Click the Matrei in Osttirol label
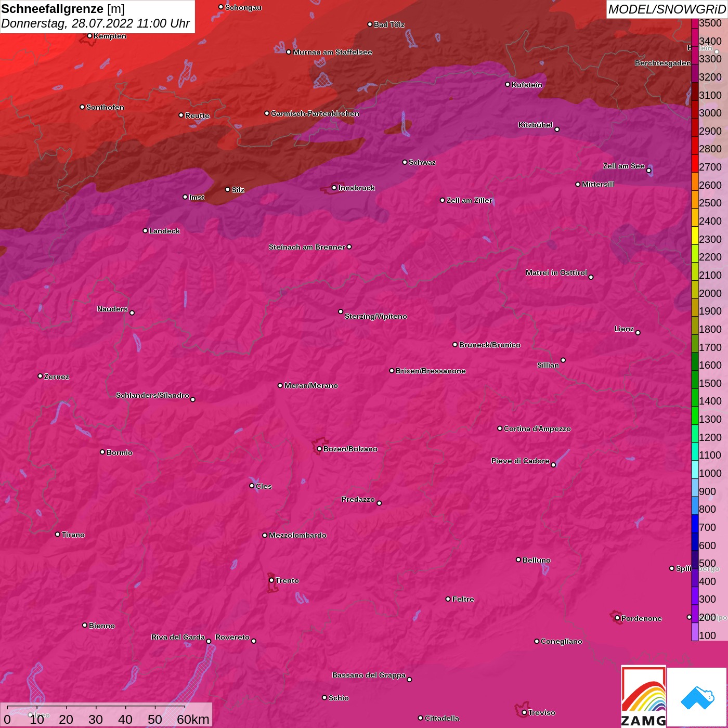Image resolution: width=728 pixels, height=728 pixels. pos(556,272)
